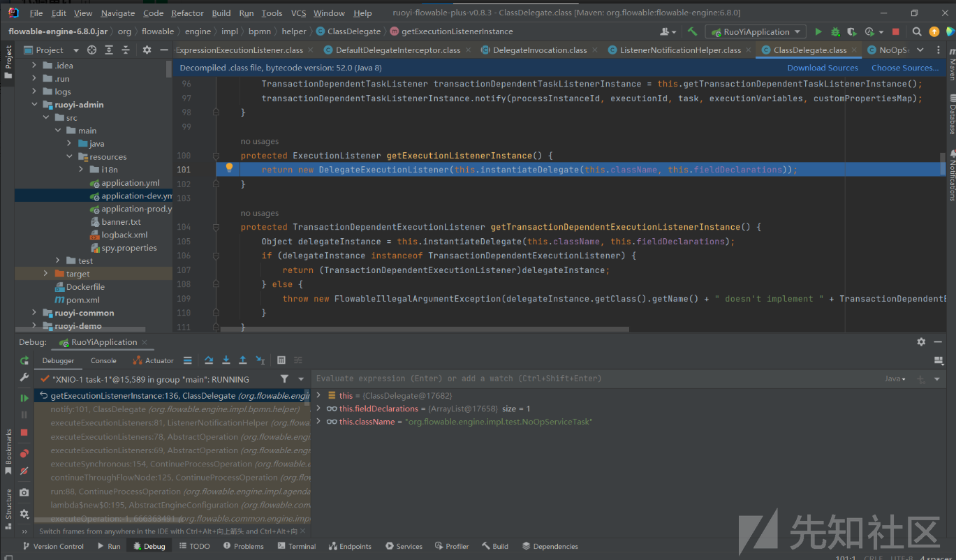Viewport: 956px width, 560px height.
Task: Close the ClassDelegate.class editor tab
Action: tap(855, 50)
